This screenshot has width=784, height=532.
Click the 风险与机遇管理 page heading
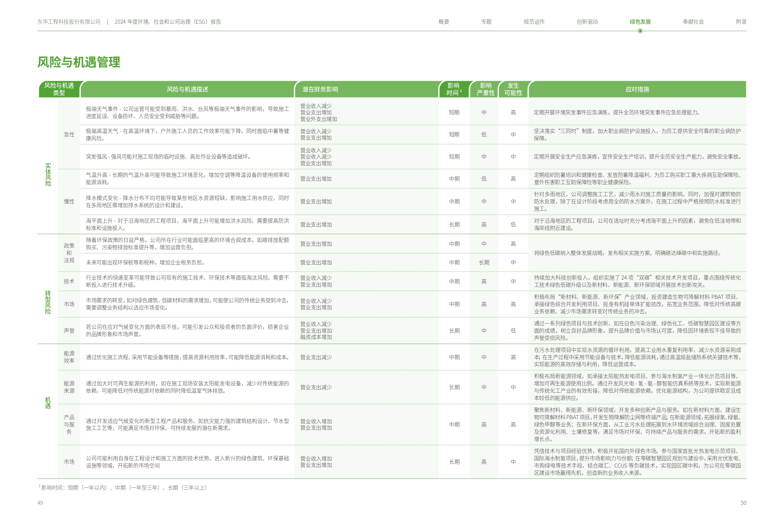[79, 62]
